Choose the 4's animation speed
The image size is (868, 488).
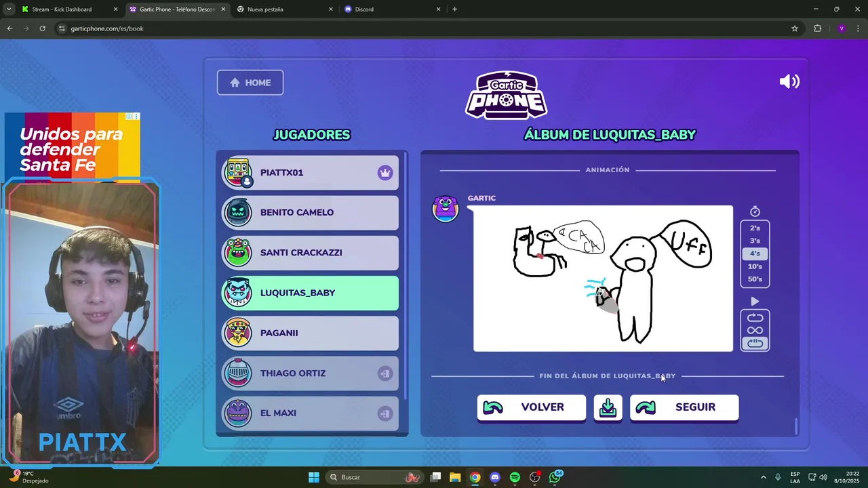755,253
